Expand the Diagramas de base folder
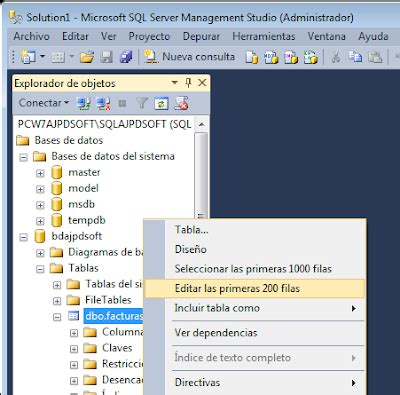The width and height of the screenshot is (400, 395). coord(40,253)
